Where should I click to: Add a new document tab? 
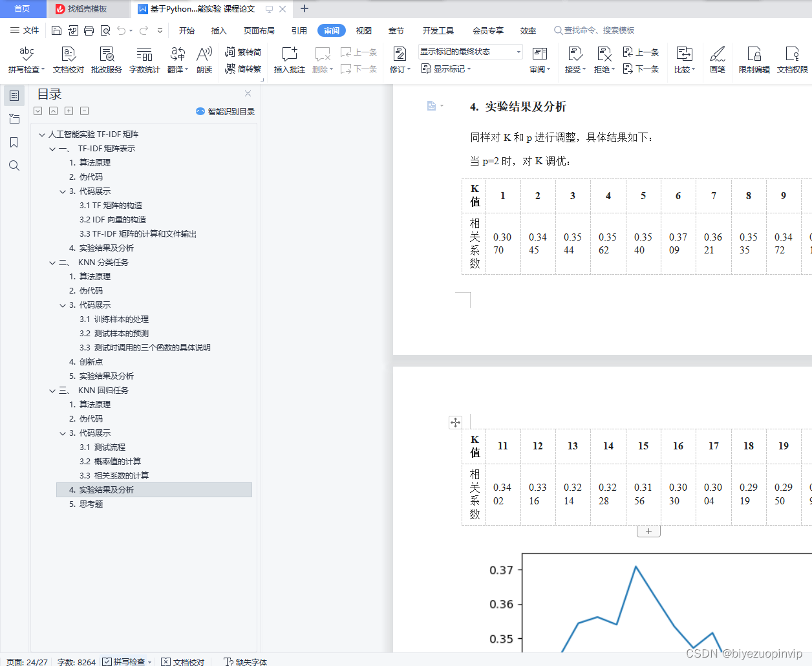click(x=304, y=9)
